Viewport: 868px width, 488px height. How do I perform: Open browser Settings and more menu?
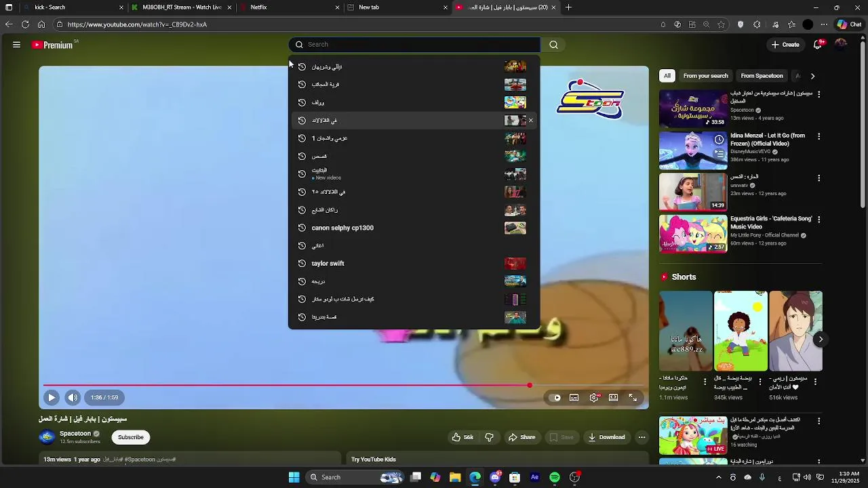tap(824, 24)
